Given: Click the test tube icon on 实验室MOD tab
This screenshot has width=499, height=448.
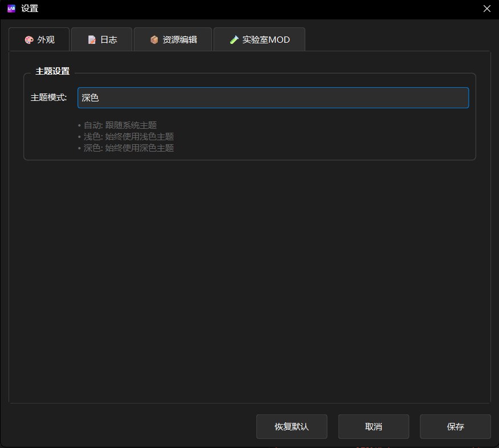Looking at the screenshot, I should tap(234, 39).
